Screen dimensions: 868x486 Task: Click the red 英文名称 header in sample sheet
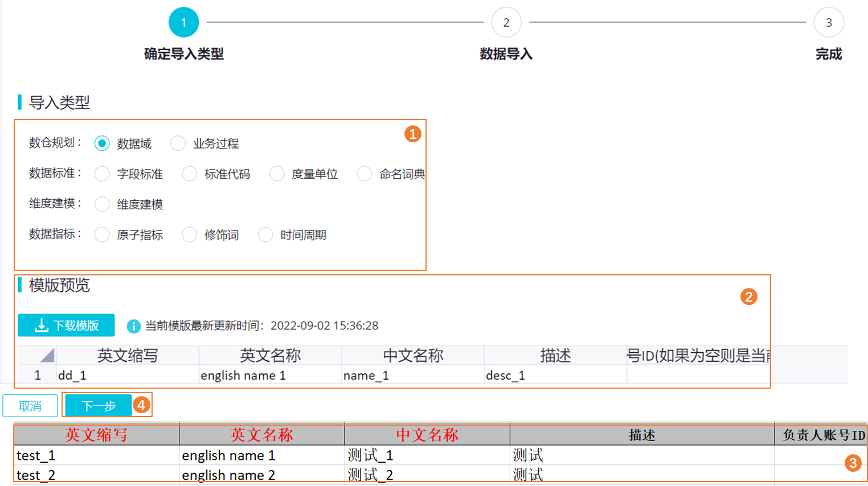click(x=261, y=435)
